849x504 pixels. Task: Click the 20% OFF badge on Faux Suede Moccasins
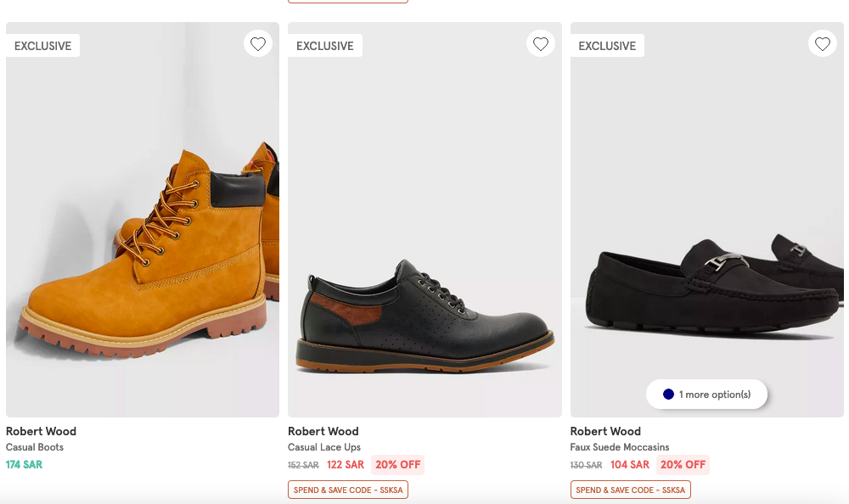coord(683,465)
